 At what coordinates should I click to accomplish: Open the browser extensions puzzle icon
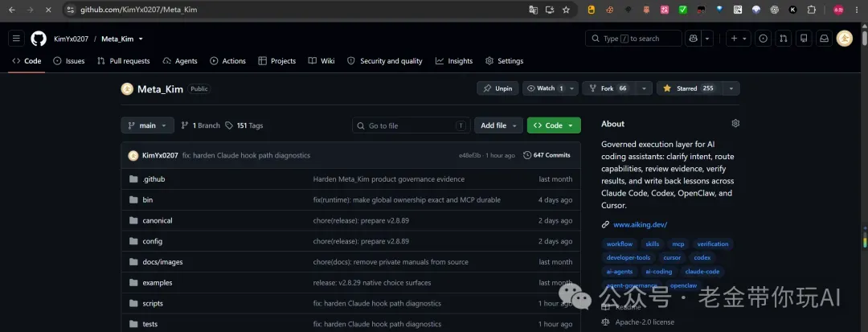pyautogui.click(x=812, y=10)
